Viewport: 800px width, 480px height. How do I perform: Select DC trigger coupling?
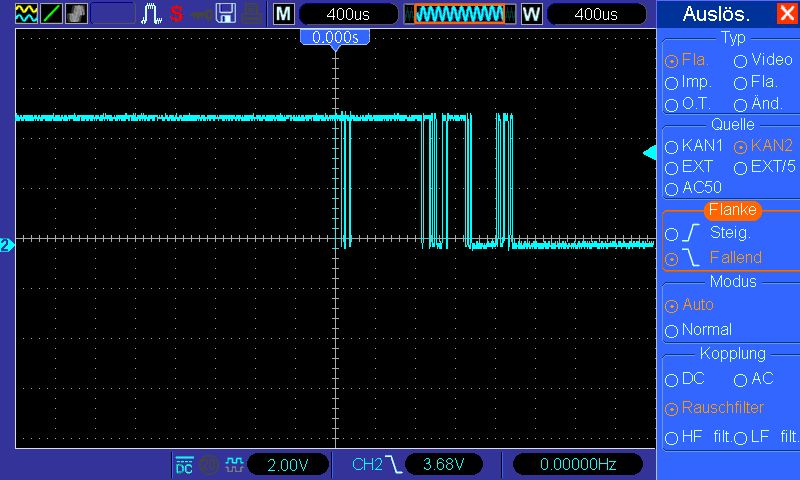click(685, 379)
